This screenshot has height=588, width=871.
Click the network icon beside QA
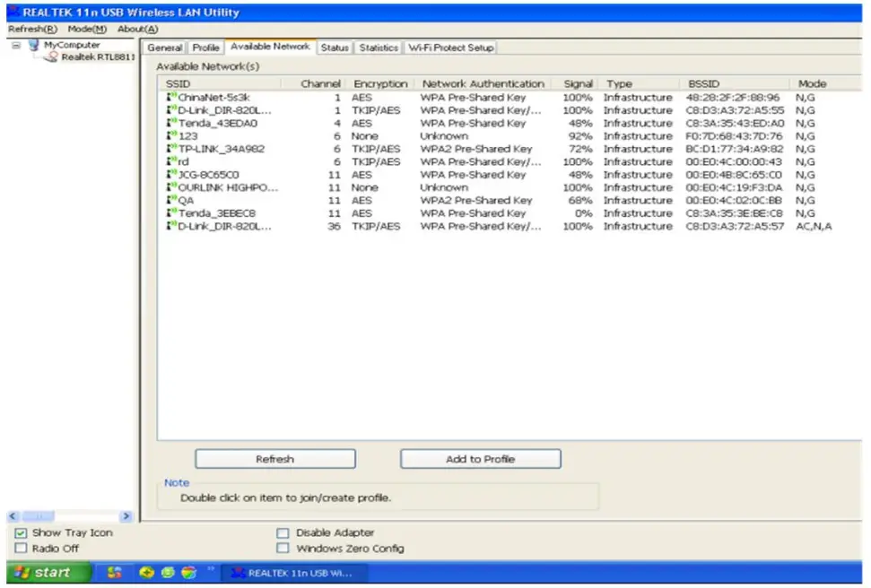[x=171, y=199]
